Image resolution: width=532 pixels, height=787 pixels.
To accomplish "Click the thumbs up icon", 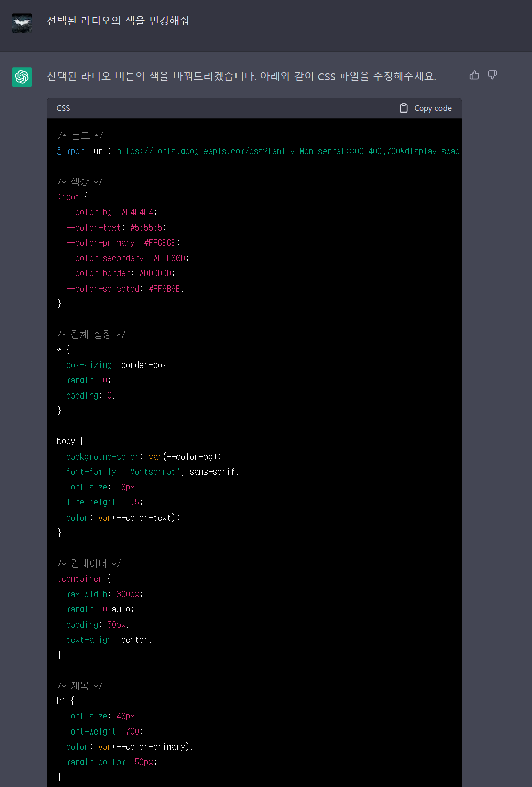I will pos(475,75).
